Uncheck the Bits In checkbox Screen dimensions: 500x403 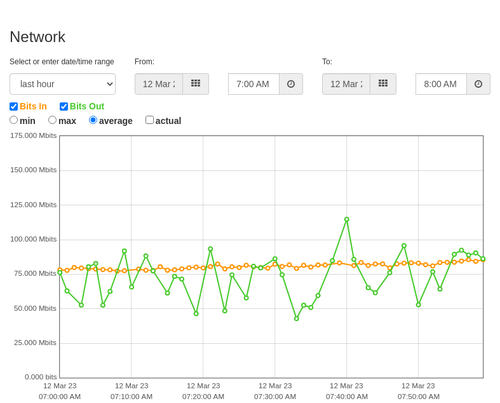pos(14,107)
